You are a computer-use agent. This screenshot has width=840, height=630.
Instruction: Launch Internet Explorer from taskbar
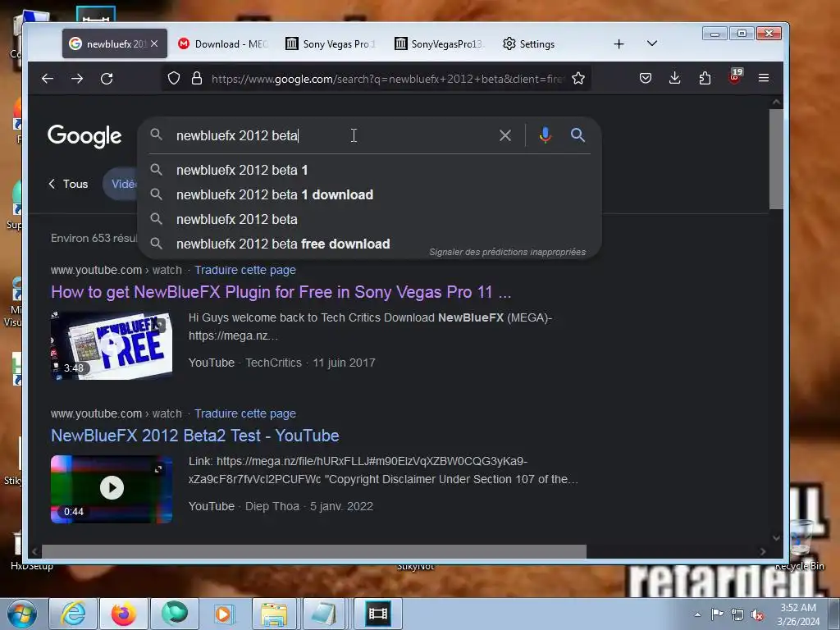(x=73, y=614)
